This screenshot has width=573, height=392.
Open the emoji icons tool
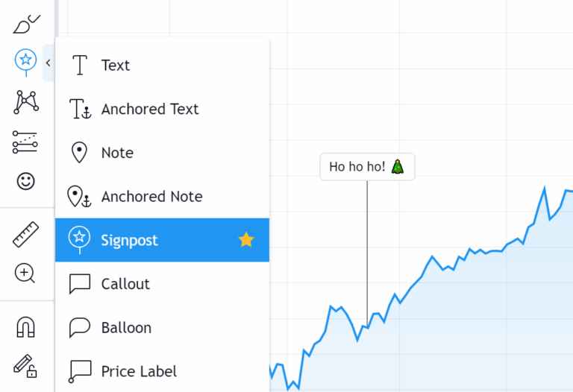26,180
